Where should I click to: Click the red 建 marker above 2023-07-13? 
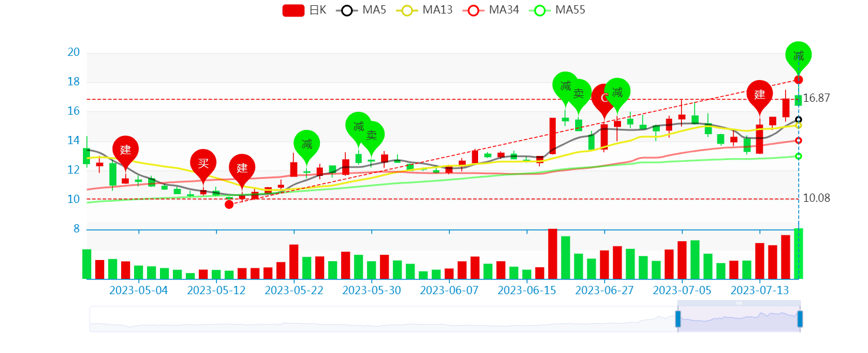(x=759, y=94)
